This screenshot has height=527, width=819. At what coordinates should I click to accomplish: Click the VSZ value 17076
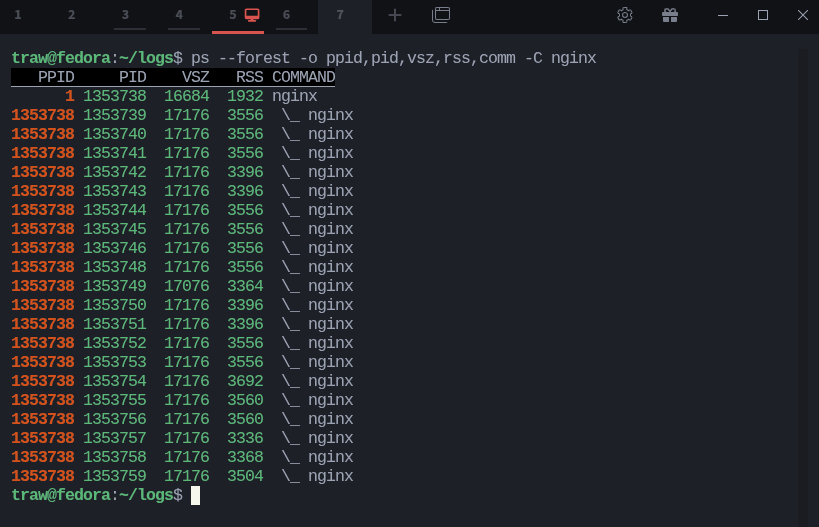(x=186, y=286)
